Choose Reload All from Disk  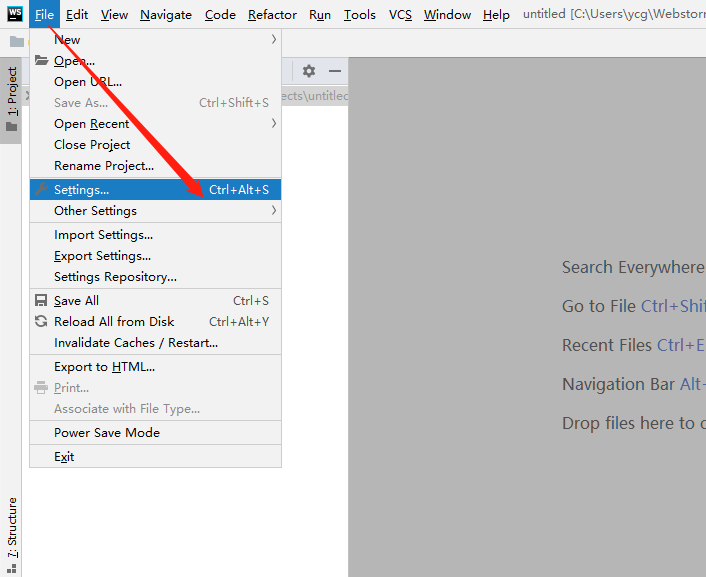coord(155,322)
